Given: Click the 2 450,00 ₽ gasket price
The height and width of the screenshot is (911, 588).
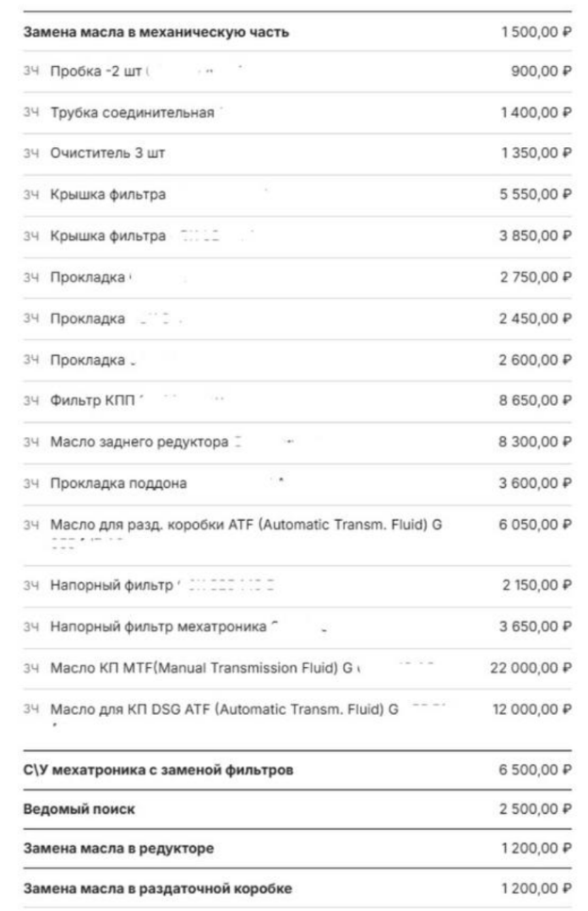Looking at the screenshot, I should tap(534, 318).
